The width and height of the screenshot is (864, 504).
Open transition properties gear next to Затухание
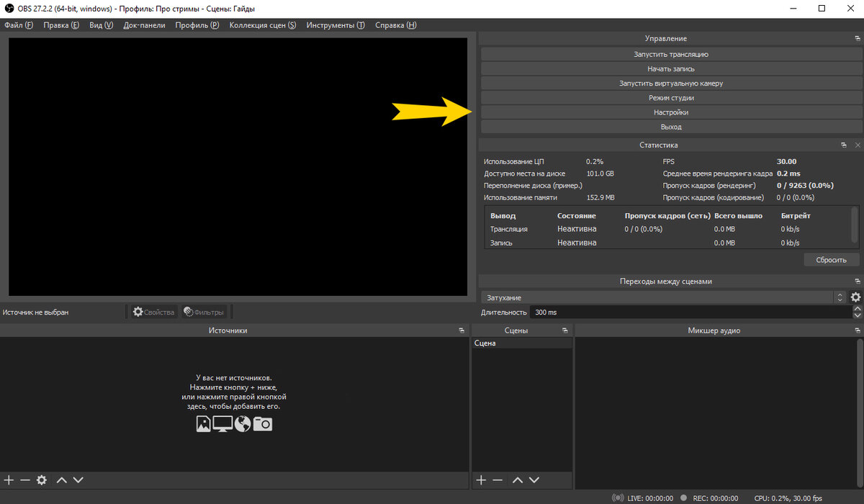[855, 297]
